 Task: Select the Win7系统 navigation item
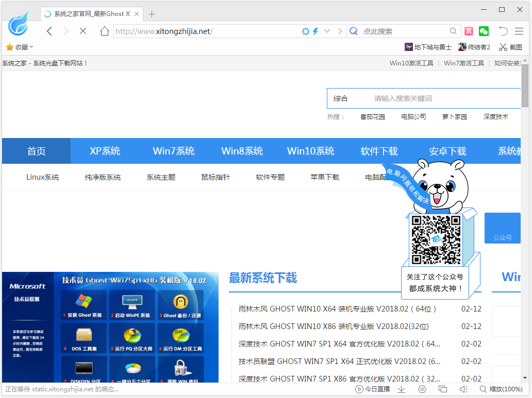click(x=173, y=151)
